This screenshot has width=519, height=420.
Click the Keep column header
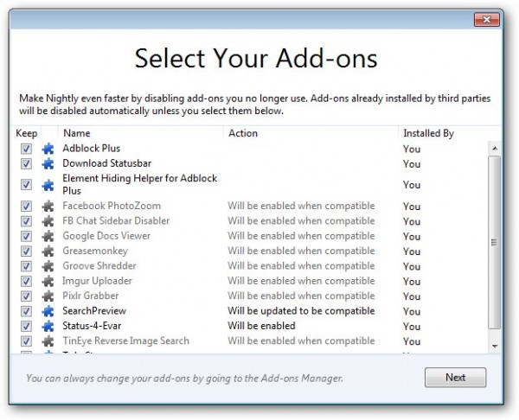pos(26,133)
